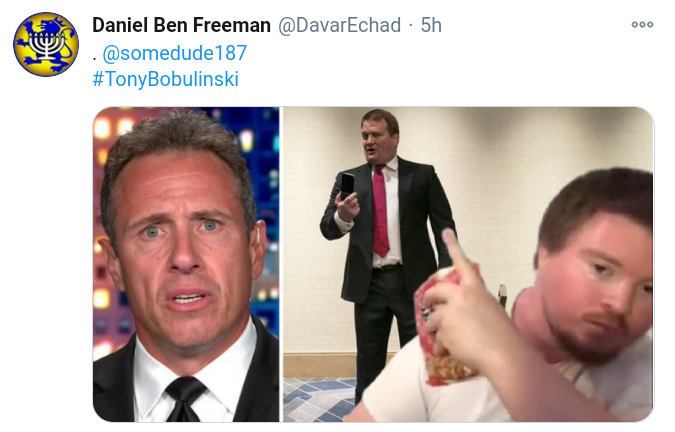Image resolution: width=675 pixels, height=432 pixels.
Task: View the right photo of man in suit
Action: coord(468,264)
